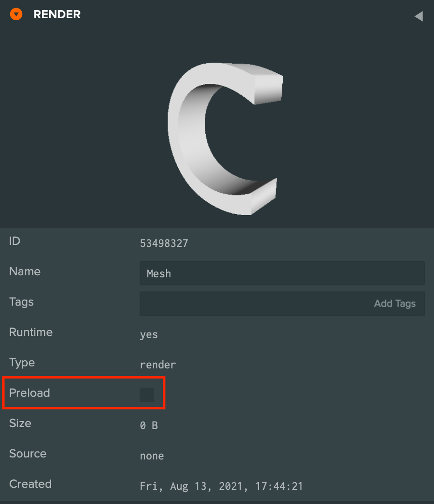The height and width of the screenshot is (504, 434).
Task: Click the Add Tags placeholder text
Action: tap(395, 304)
